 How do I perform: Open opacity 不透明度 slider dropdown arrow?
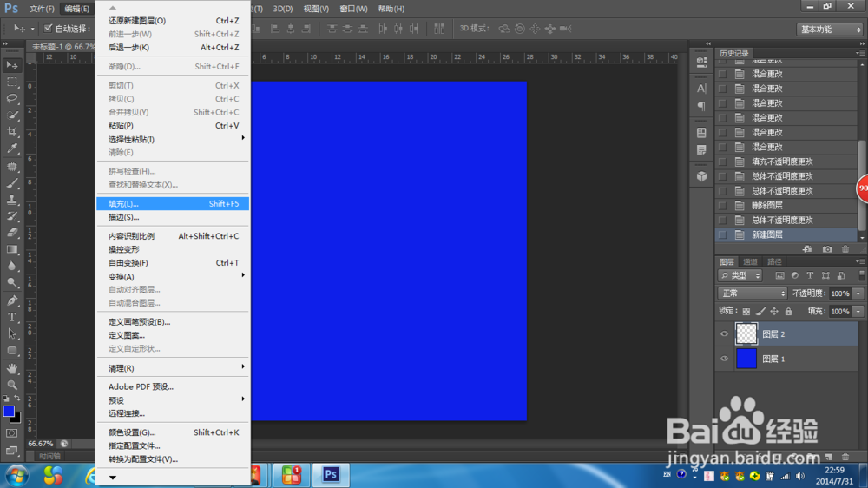(858, 293)
